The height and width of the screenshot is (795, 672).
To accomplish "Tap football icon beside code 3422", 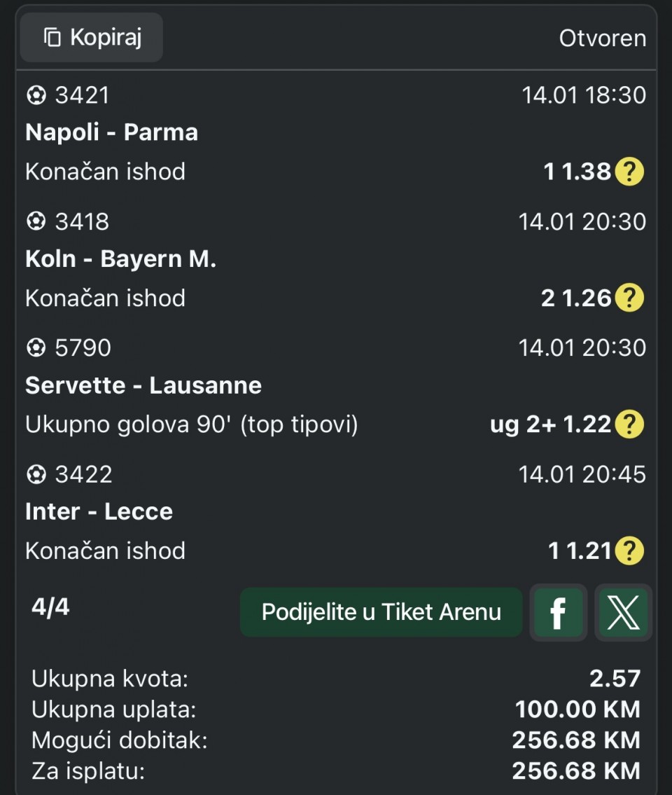I will tap(36, 475).
